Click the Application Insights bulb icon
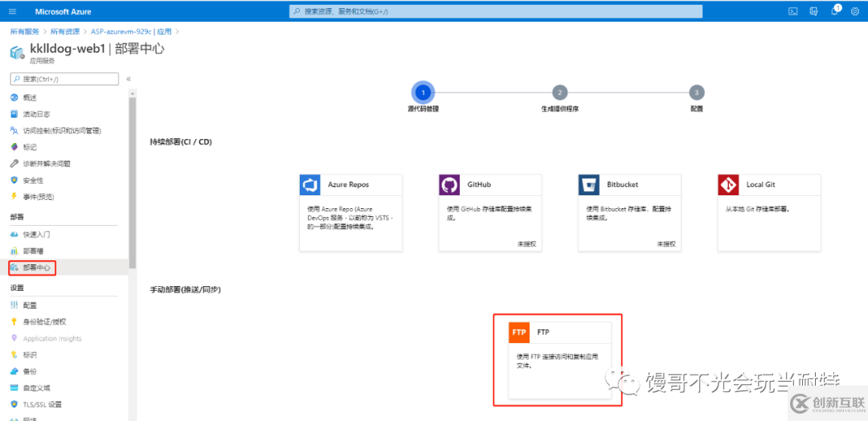The height and width of the screenshot is (421, 868). coord(14,338)
